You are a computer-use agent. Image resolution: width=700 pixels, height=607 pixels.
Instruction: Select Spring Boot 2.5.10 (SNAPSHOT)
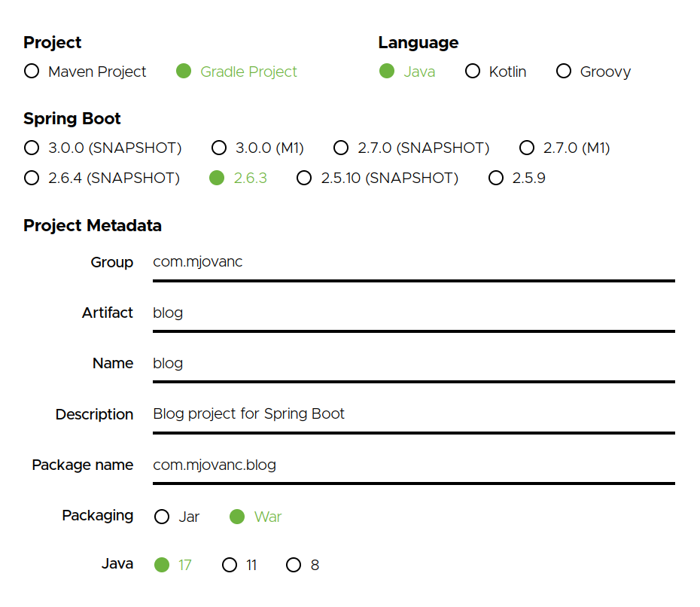[304, 178]
